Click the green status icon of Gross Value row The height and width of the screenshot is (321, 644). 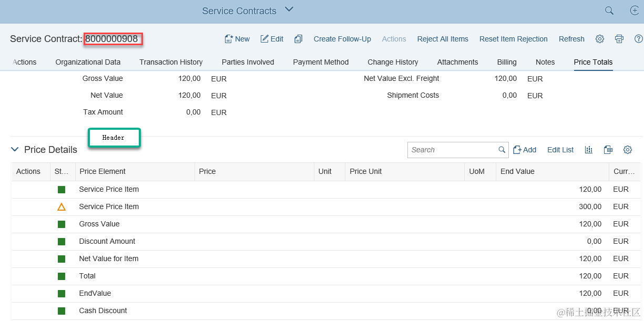pyautogui.click(x=62, y=224)
